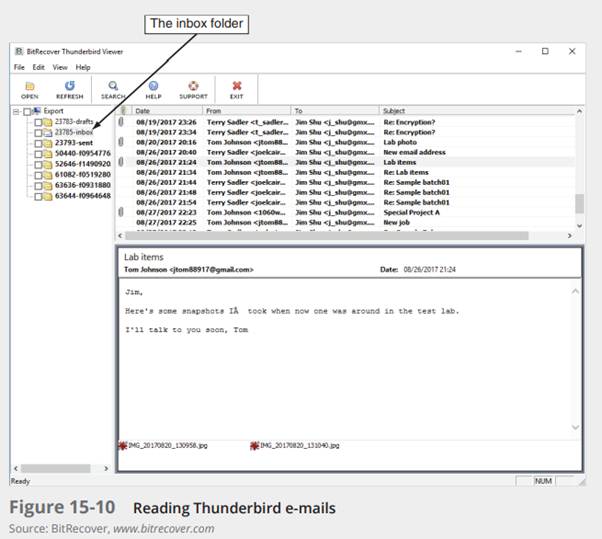Screen dimensions: 602x539
Task: Select the 63636-f0931880 folder
Action: 83,185
